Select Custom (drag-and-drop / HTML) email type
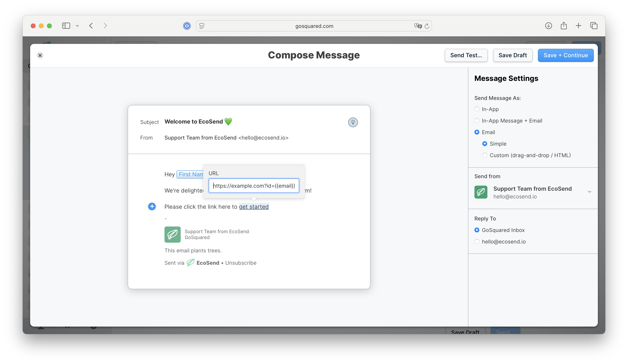This screenshot has width=628, height=364. [485, 155]
